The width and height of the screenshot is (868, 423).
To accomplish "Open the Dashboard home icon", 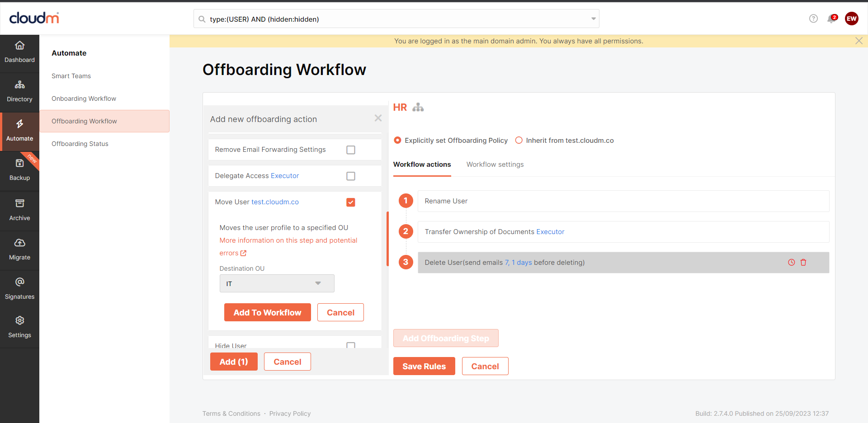I will point(19,46).
